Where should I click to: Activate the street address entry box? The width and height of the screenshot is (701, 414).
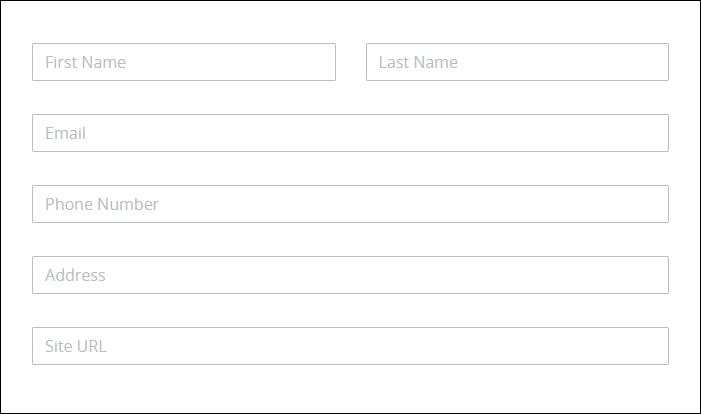point(350,275)
